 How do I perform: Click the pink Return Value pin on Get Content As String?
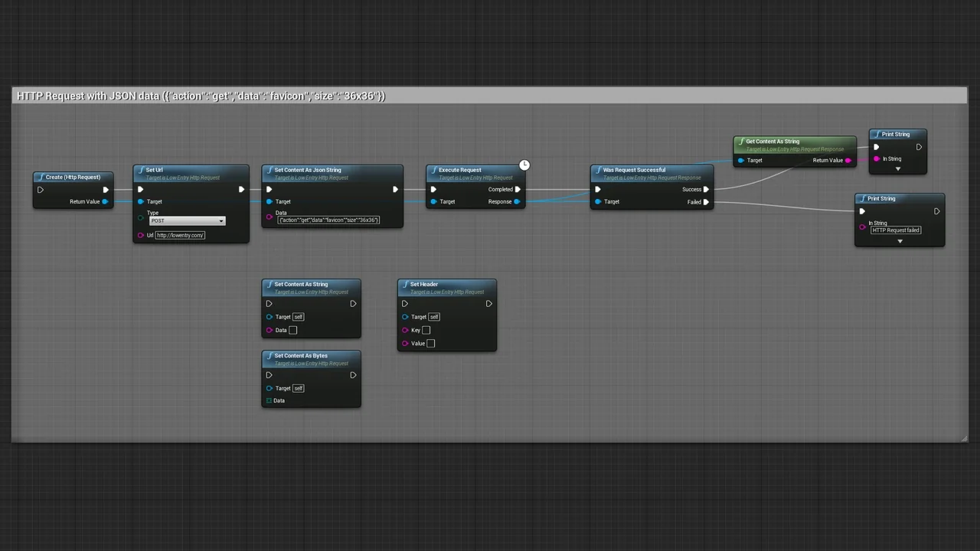pos(848,161)
